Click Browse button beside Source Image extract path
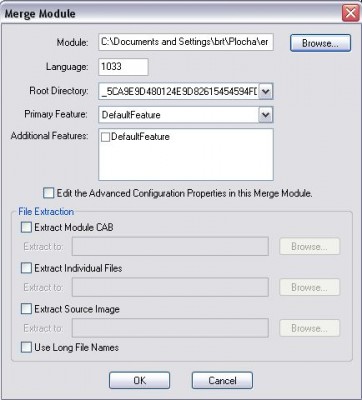362x400 pixels. [x=309, y=328]
